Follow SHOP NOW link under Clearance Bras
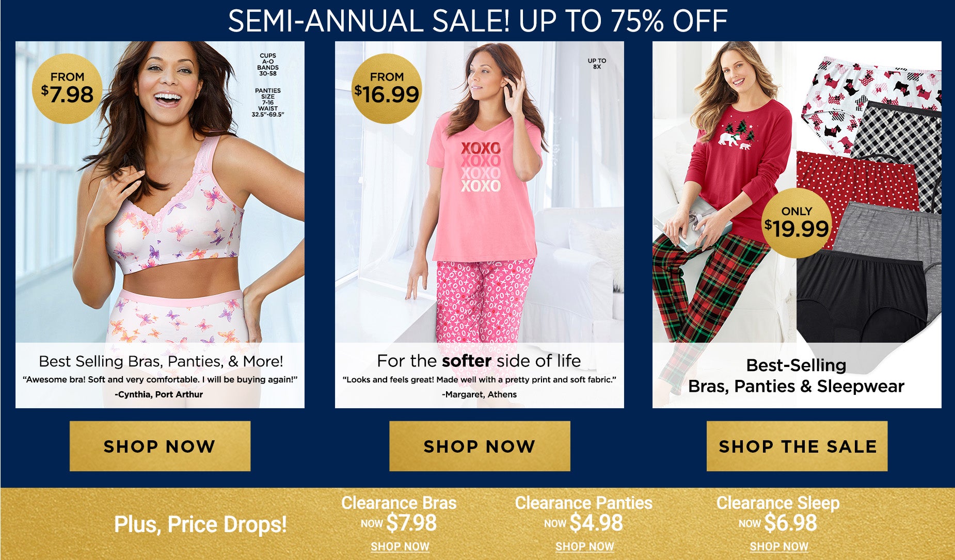Viewport: 955px width, 560px height. click(400, 546)
